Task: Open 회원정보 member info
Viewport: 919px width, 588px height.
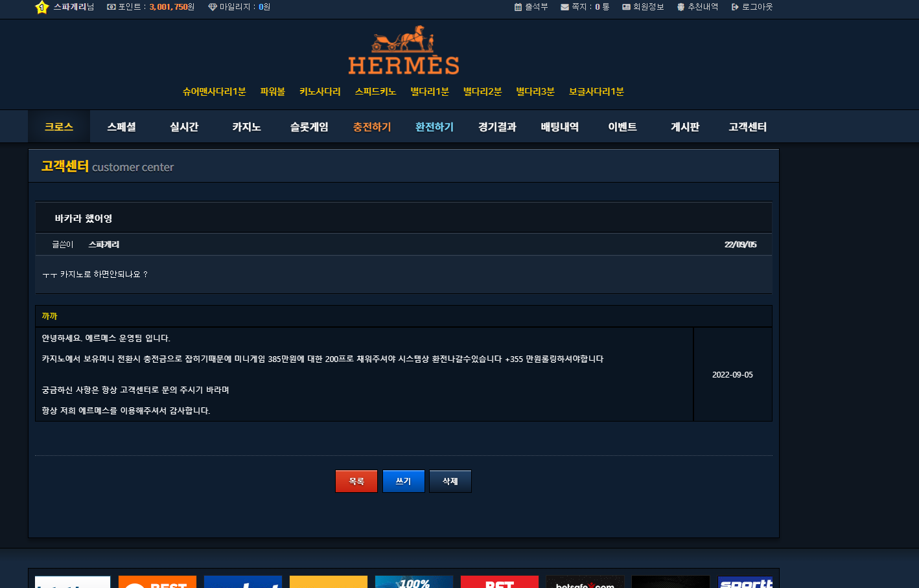Action: tap(643, 7)
